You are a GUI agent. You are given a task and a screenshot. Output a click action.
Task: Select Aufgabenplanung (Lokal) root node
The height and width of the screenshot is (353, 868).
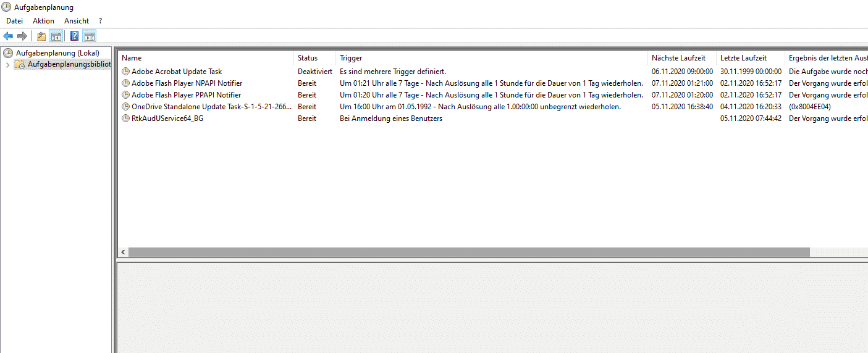(57, 53)
